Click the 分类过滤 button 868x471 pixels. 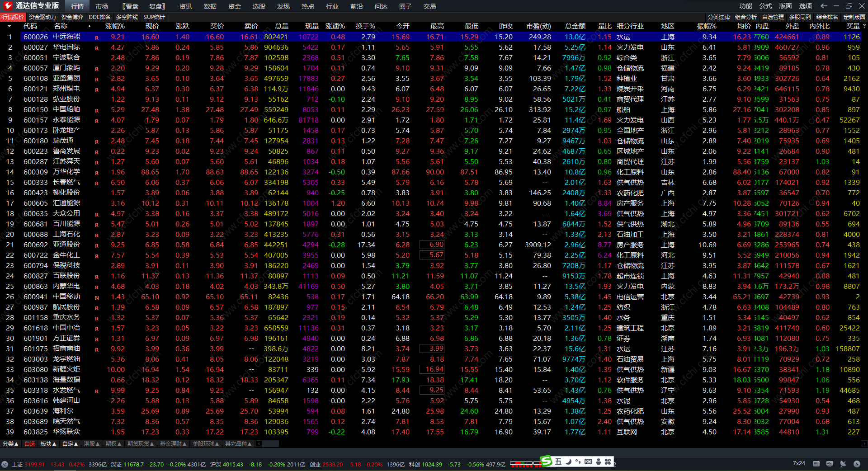(x=719, y=17)
